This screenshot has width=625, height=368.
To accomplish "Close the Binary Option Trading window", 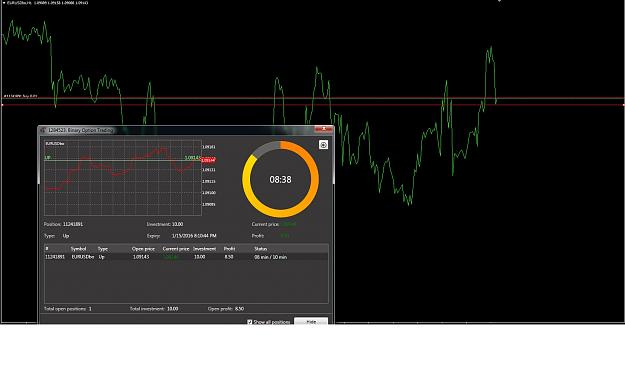I will pyautogui.click(x=324, y=129).
